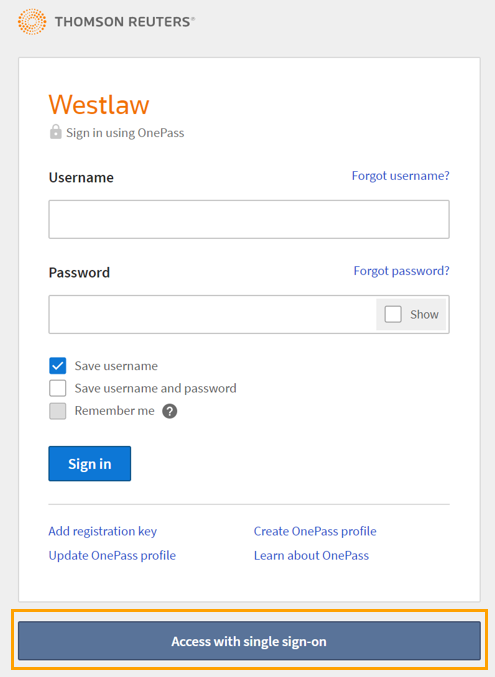Image resolution: width=495 pixels, height=677 pixels.
Task: Click the blue Sign in button
Action: point(89,464)
